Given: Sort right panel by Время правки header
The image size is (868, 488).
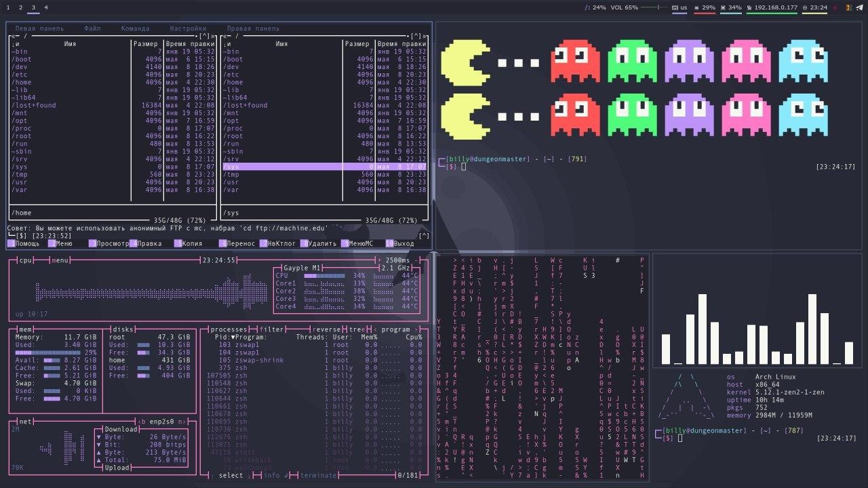Looking at the screenshot, I should point(403,44).
